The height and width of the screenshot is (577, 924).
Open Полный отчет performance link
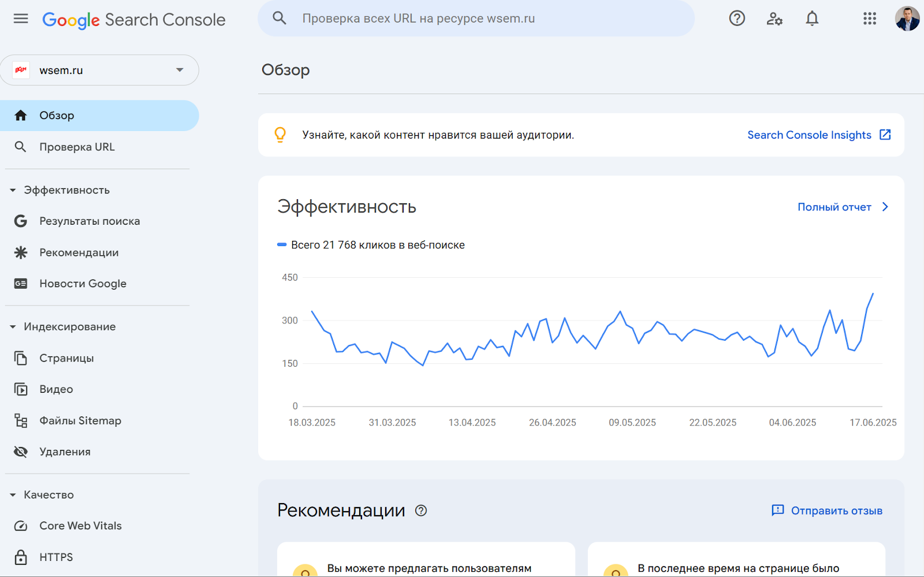tap(834, 207)
